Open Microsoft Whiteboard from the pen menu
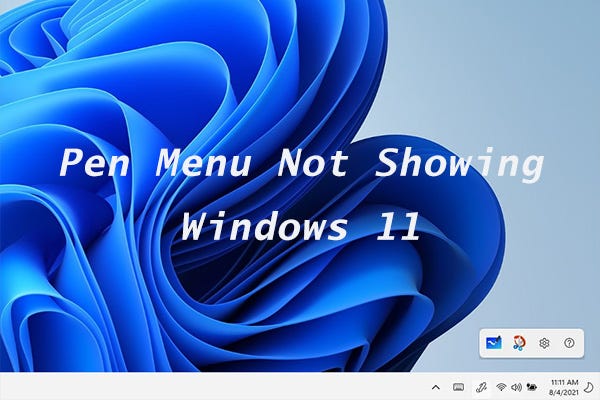This screenshot has height=400, width=600. [x=494, y=343]
